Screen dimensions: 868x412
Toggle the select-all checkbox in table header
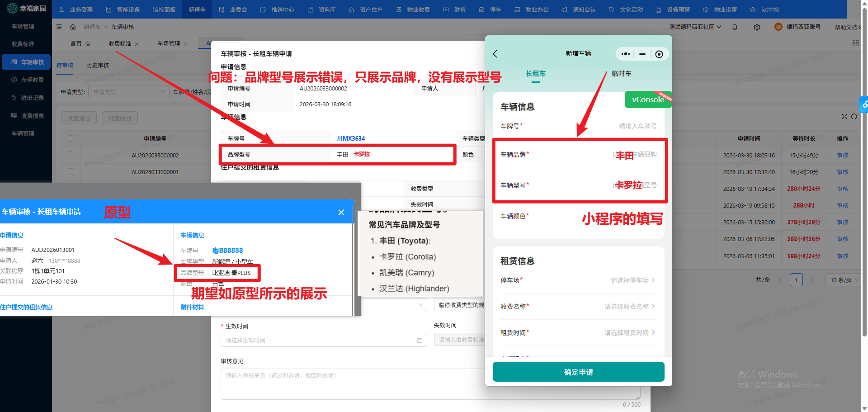click(71, 138)
